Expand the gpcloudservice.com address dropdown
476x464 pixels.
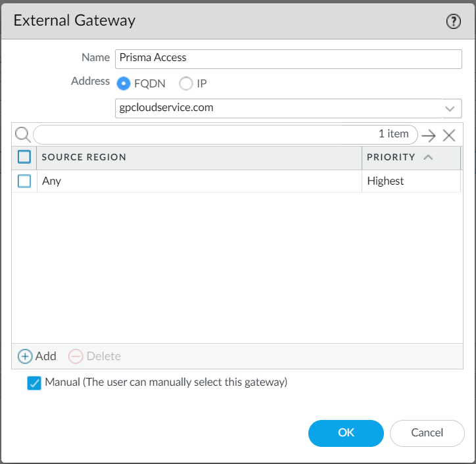tap(450, 108)
